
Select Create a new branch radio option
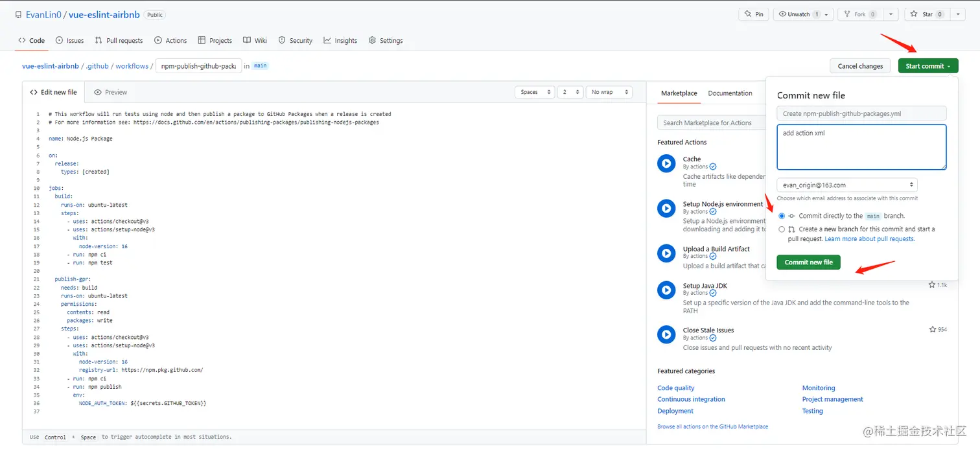click(782, 229)
